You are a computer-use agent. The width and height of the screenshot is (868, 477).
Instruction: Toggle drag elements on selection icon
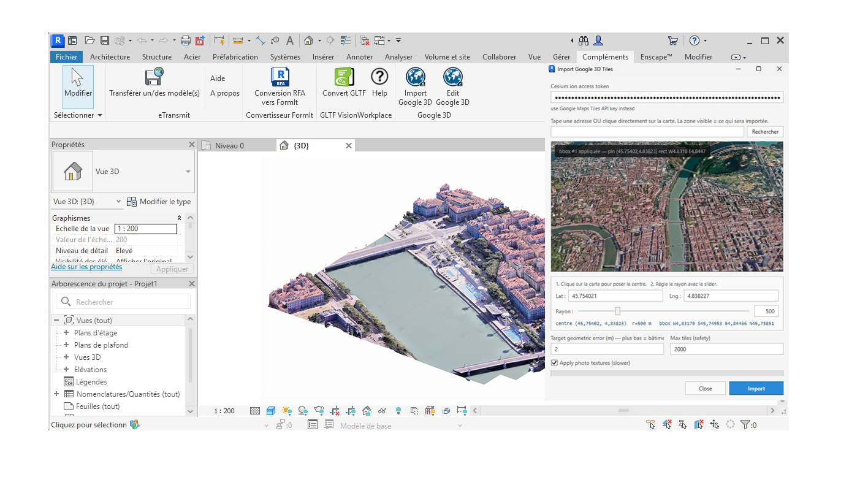(714, 424)
